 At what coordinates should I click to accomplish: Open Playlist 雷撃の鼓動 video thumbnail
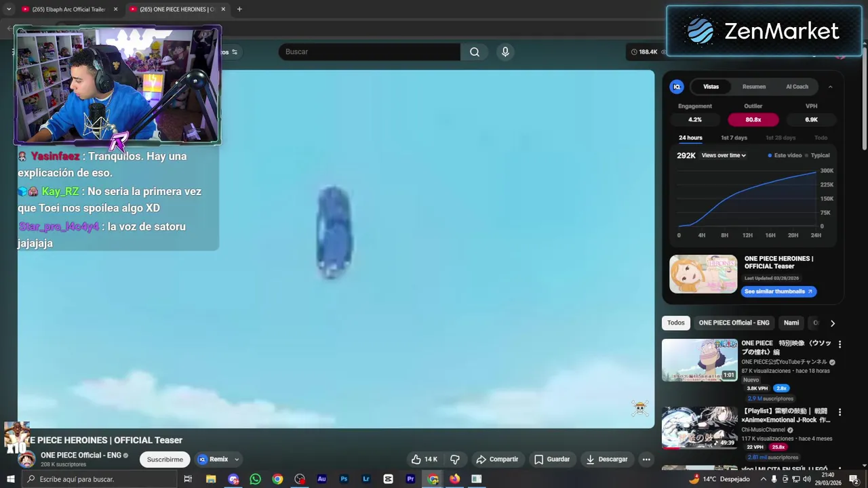(699, 428)
